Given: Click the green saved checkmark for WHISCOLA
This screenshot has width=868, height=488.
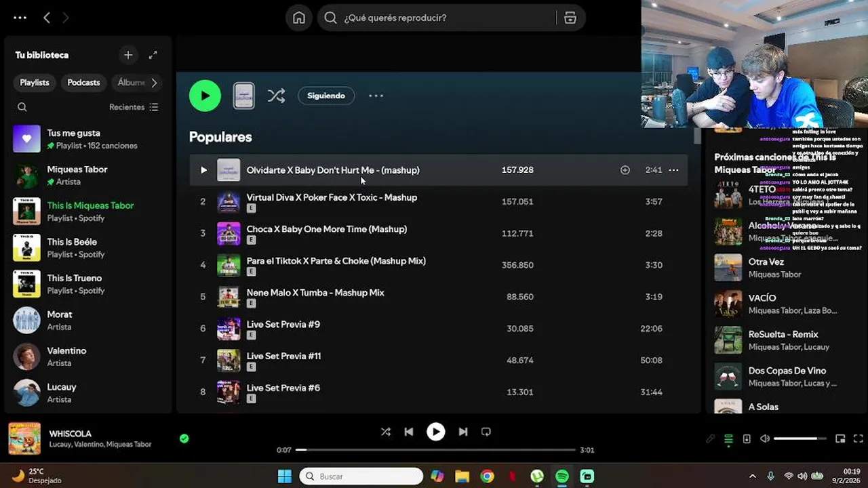Looking at the screenshot, I should pos(184,439).
